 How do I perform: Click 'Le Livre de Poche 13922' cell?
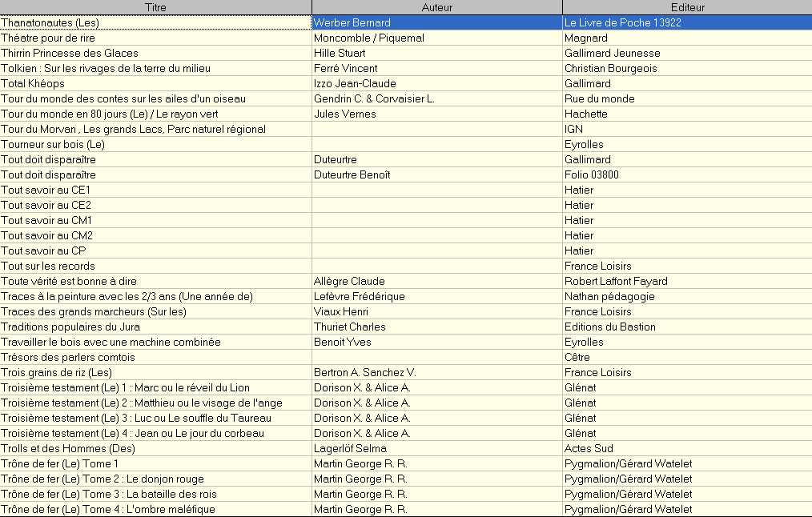687,22
